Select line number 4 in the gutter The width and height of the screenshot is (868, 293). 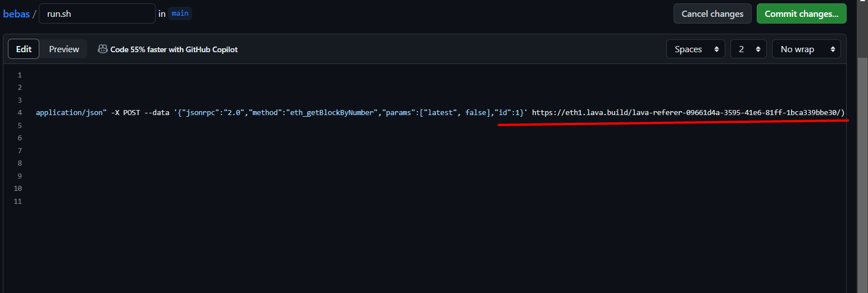click(20, 113)
